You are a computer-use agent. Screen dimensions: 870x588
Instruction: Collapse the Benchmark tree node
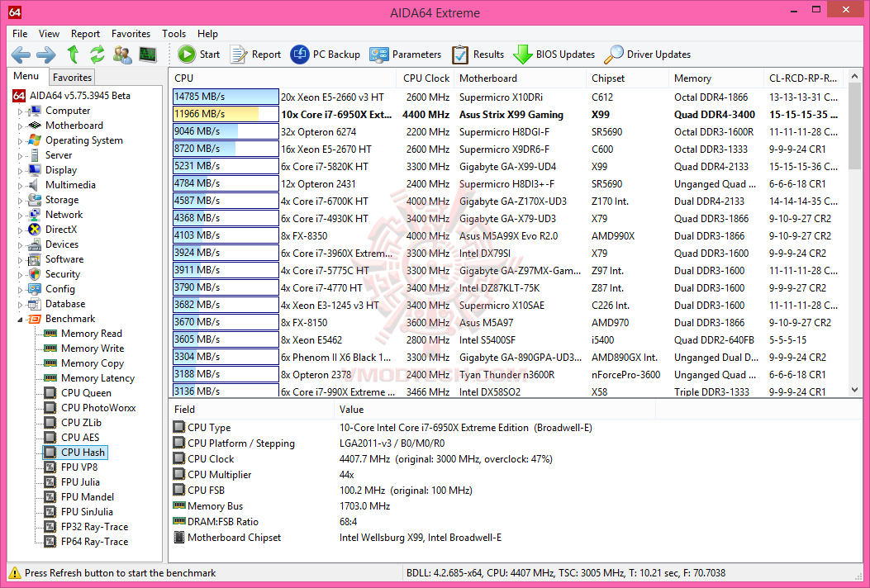click(21, 319)
